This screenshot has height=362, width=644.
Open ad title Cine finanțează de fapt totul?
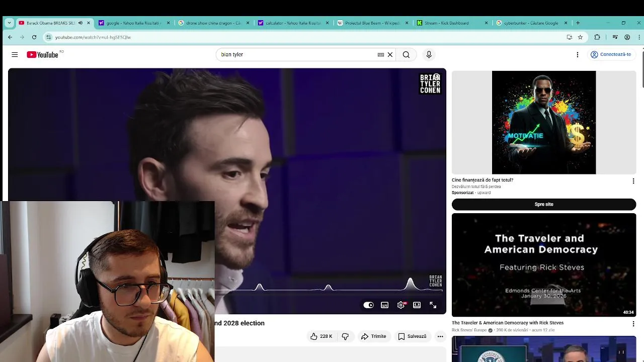[x=482, y=180]
